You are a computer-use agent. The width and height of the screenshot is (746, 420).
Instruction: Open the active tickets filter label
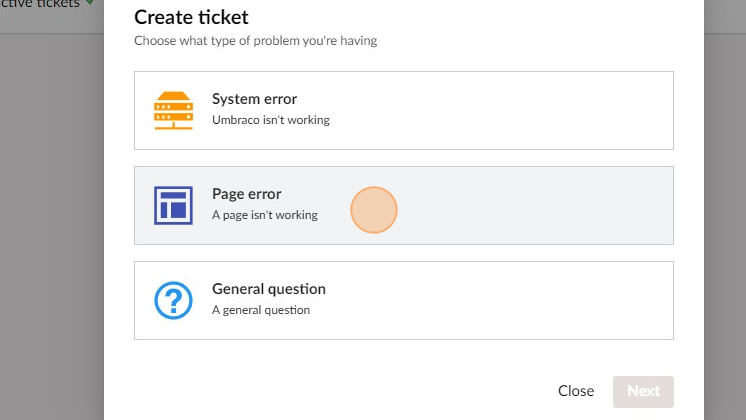coord(40,4)
